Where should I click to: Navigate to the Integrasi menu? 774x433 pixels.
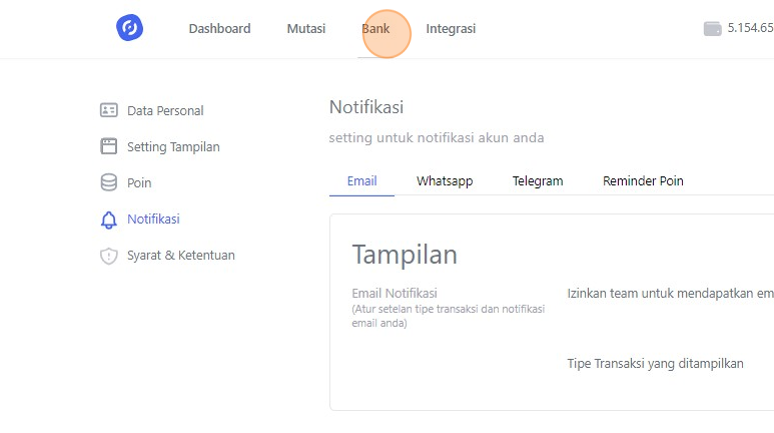pyautogui.click(x=451, y=29)
